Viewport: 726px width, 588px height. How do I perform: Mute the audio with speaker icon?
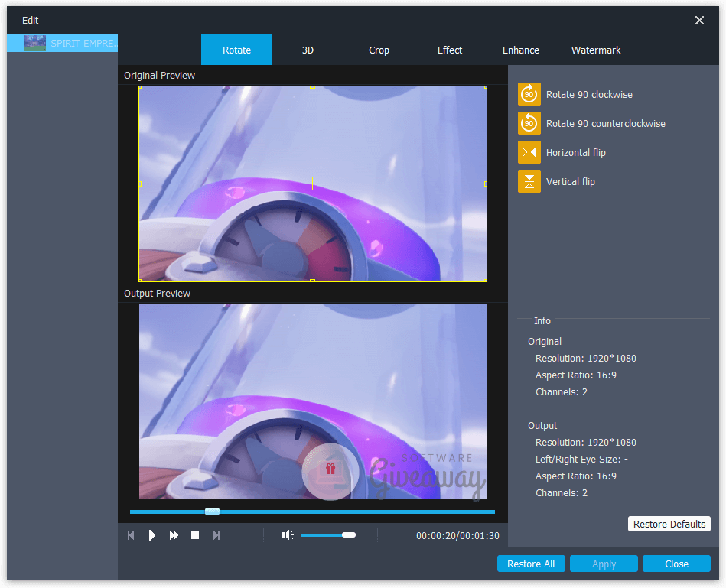[x=288, y=535]
